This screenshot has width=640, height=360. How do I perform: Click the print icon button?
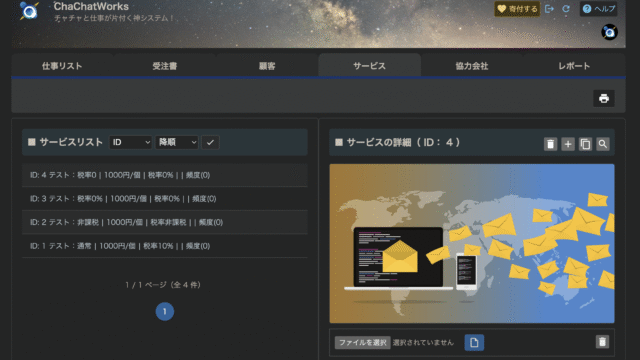(x=604, y=98)
